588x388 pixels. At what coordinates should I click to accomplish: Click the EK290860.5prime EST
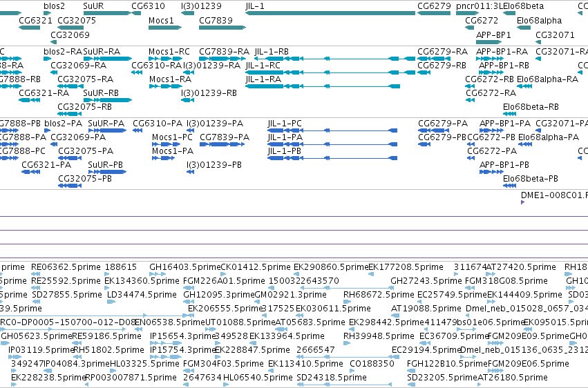[296, 274]
